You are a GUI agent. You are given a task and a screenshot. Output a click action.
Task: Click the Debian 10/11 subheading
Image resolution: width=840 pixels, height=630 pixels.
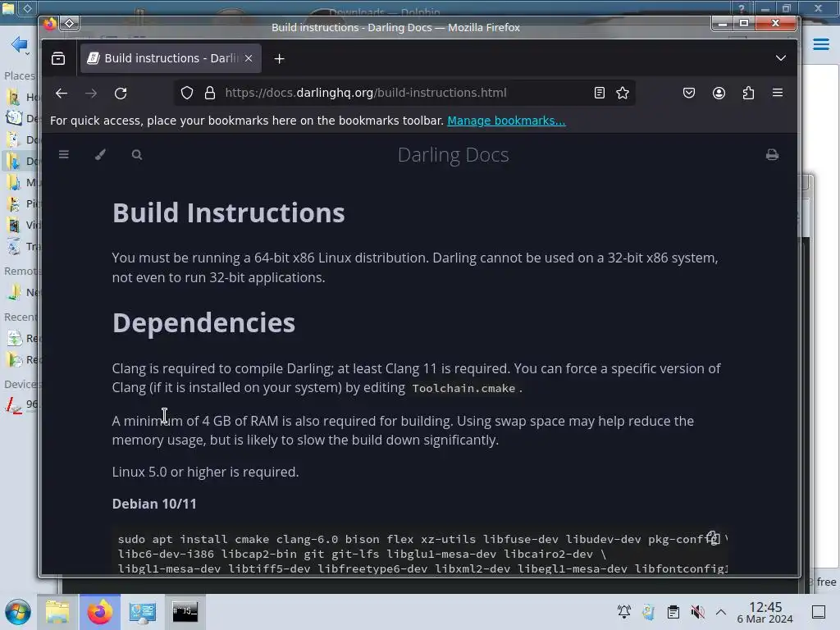pyautogui.click(x=154, y=504)
